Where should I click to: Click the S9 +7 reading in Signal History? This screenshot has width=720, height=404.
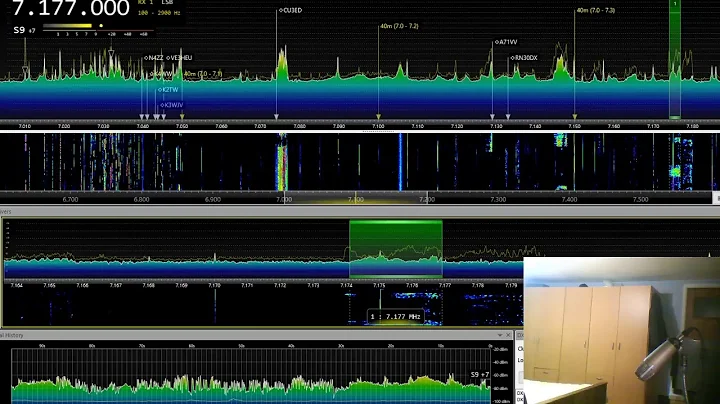(x=480, y=375)
